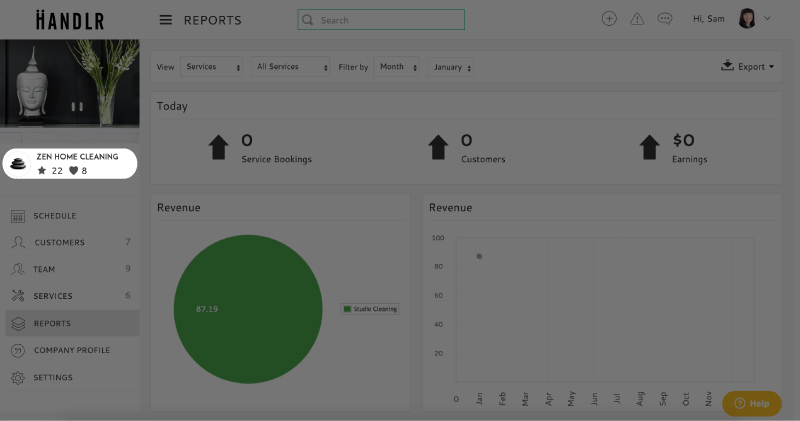The width and height of the screenshot is (800, 421).
Task: Click the yellow Help button
Action: [x=751, y=403]
